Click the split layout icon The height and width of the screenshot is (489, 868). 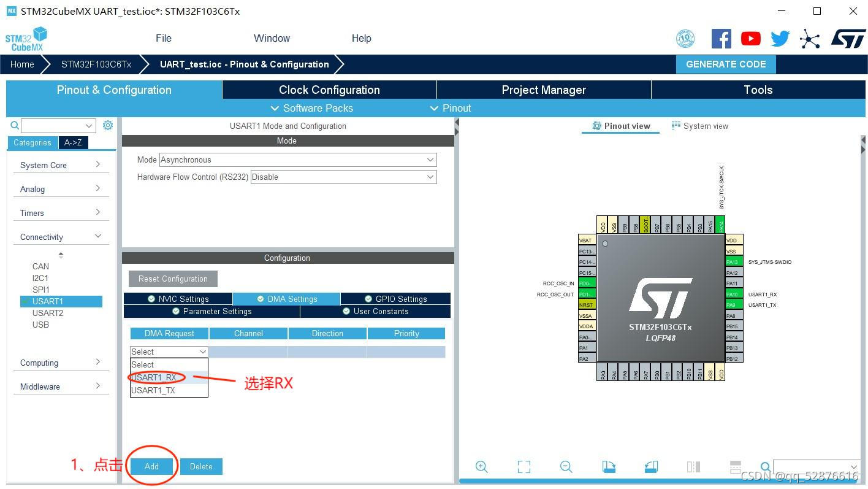pos(736,467)
